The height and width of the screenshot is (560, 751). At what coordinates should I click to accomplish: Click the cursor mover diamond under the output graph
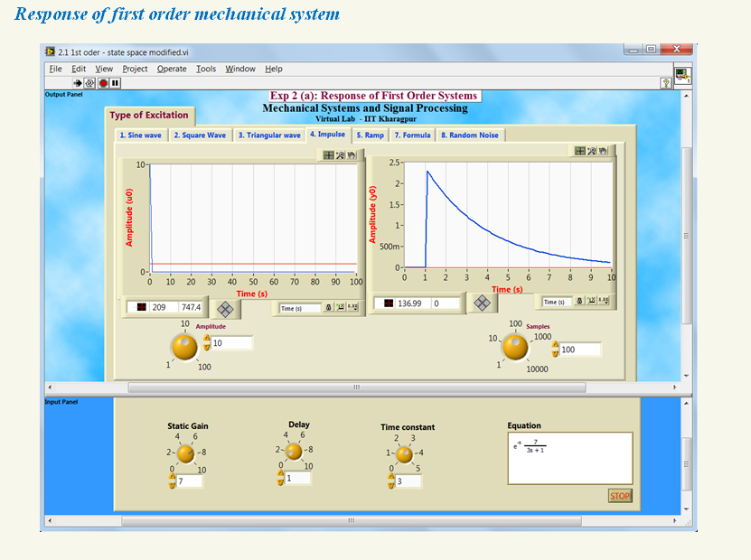pos(483,303)
